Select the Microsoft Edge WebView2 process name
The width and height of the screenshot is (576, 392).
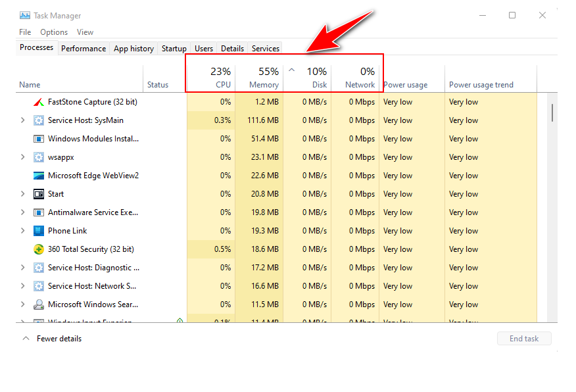coord(93,176)
